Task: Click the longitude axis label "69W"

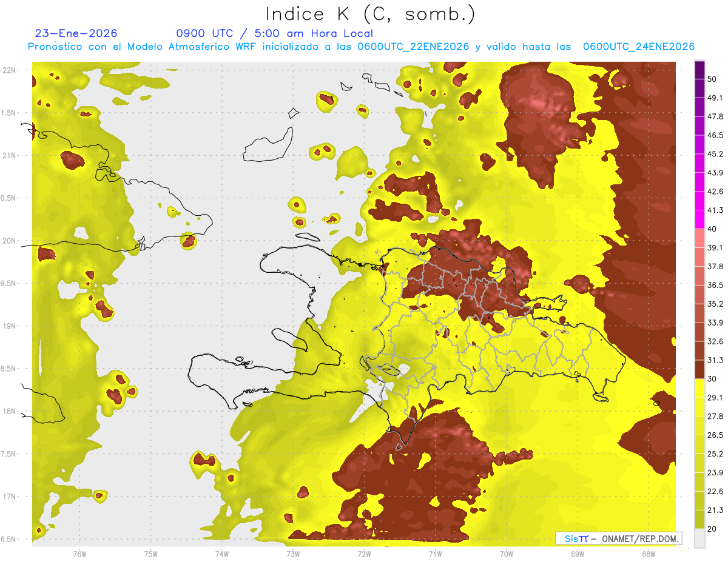Action: click(578, 554)
